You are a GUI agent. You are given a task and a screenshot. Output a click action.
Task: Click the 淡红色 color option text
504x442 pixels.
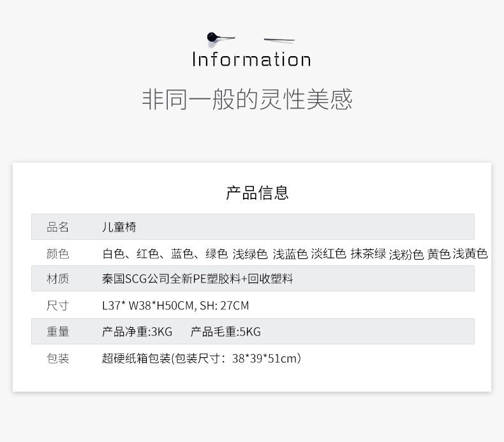point(329,254)
